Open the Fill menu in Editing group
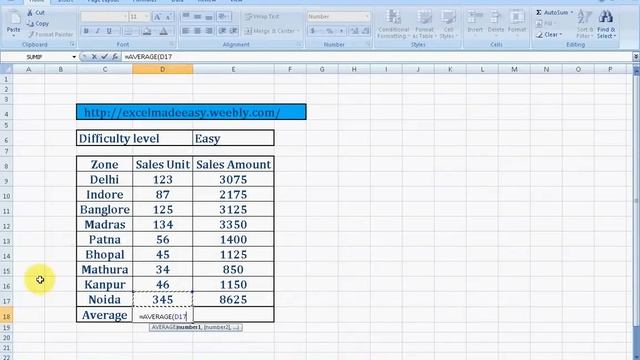Viewport: 640px width, 360px height. click(x=547, y=24)
